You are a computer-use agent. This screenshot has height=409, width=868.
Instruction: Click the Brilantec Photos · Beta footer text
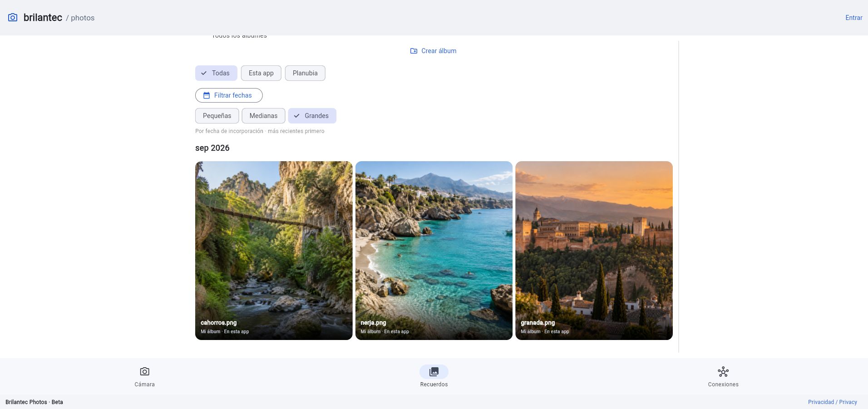tap(34, 402)
